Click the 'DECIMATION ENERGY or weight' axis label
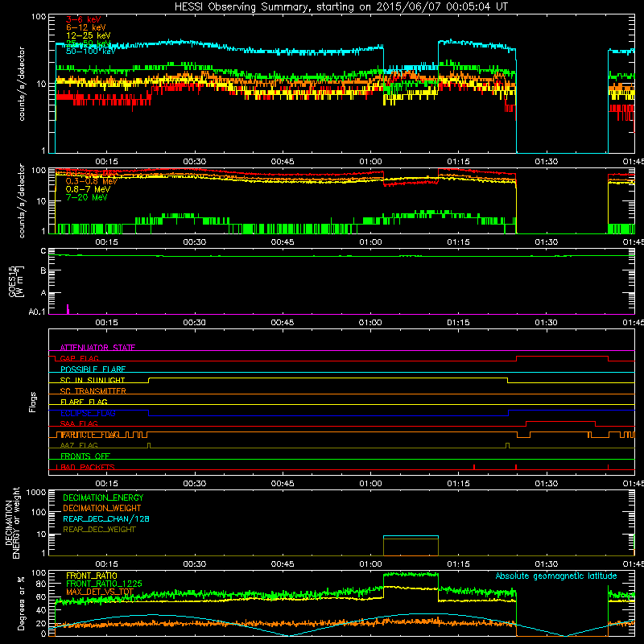 pyautogui.click(x=12, y=522)
